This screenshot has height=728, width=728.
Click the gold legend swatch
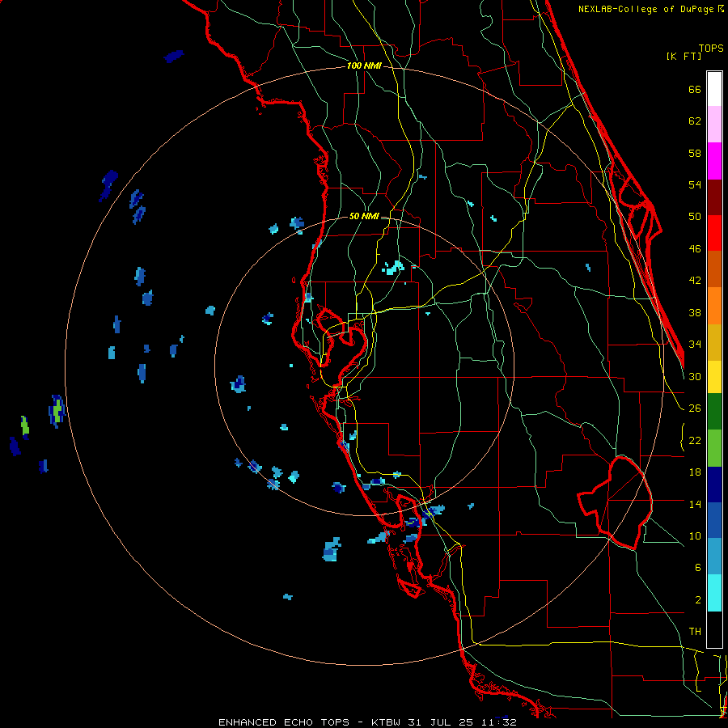[x=714, y=342]
